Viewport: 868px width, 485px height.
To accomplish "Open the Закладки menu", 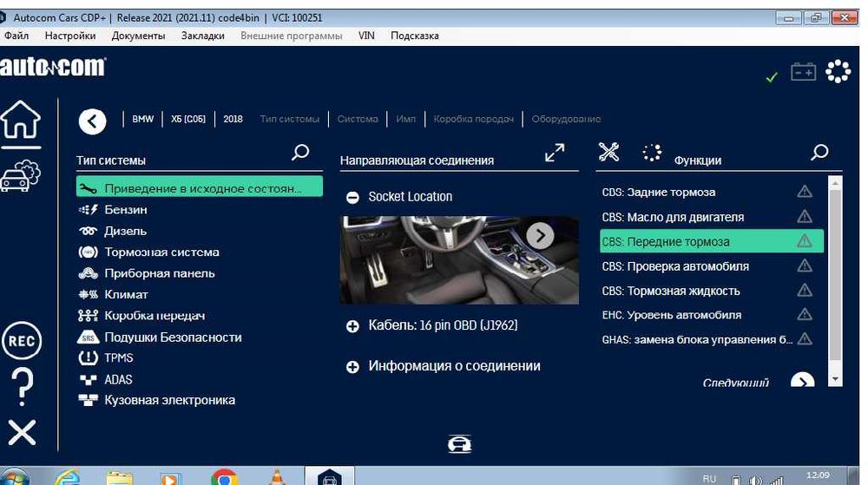I will coord(203,36).
